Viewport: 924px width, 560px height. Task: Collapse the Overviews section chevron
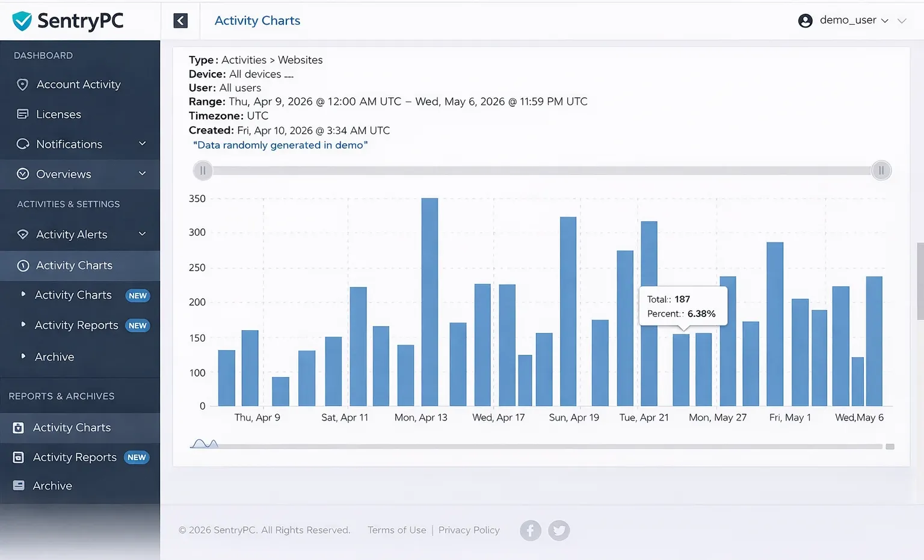(143, 174)
